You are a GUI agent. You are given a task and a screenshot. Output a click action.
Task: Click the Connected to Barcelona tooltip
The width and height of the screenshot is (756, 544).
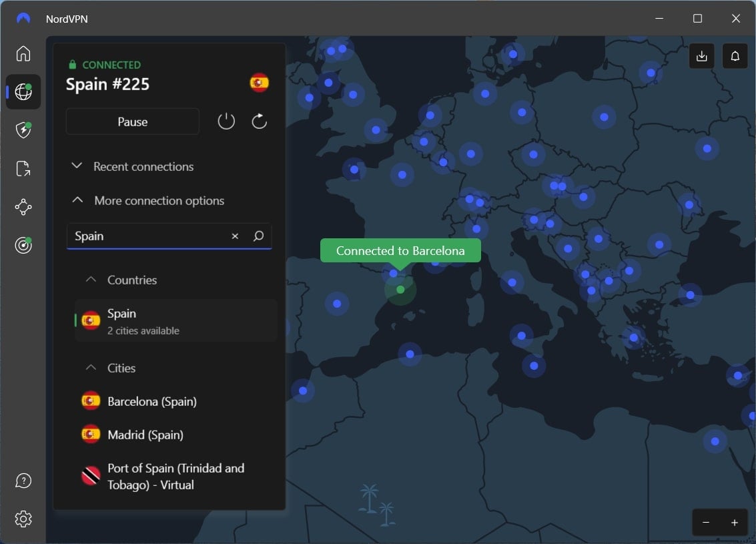point(400,251)
